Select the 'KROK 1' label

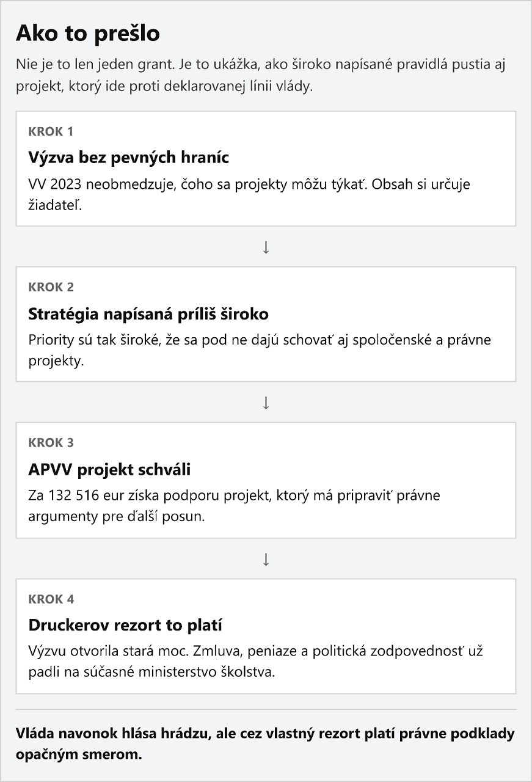[51, 131]
